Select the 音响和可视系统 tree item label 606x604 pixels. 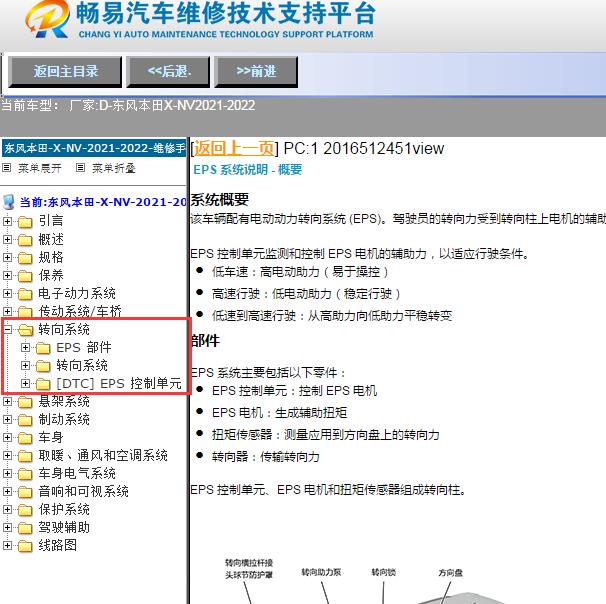click(x=83, y=492)
